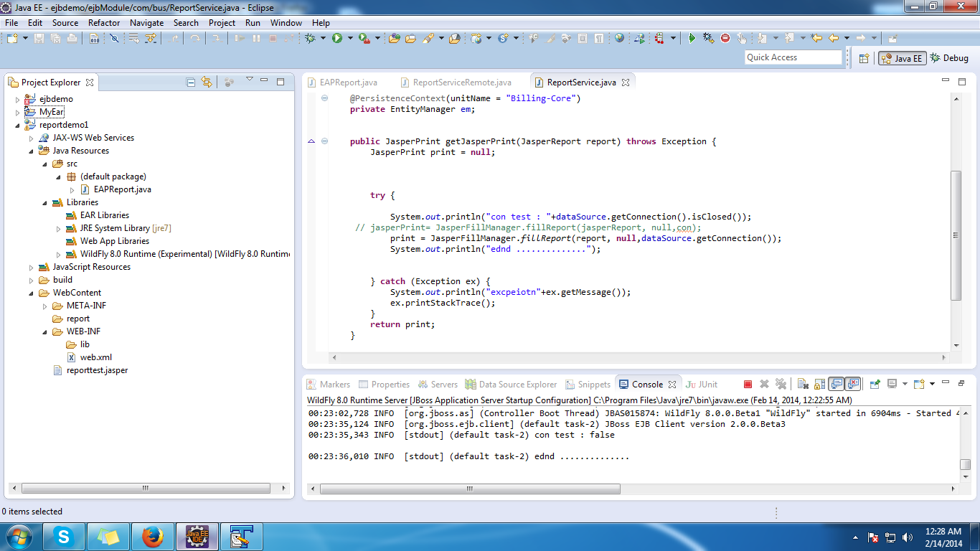This screenshot has width=980, height=551.
Task: Open the Debug button dropdown arrow
Action: [x=323, y=38]
